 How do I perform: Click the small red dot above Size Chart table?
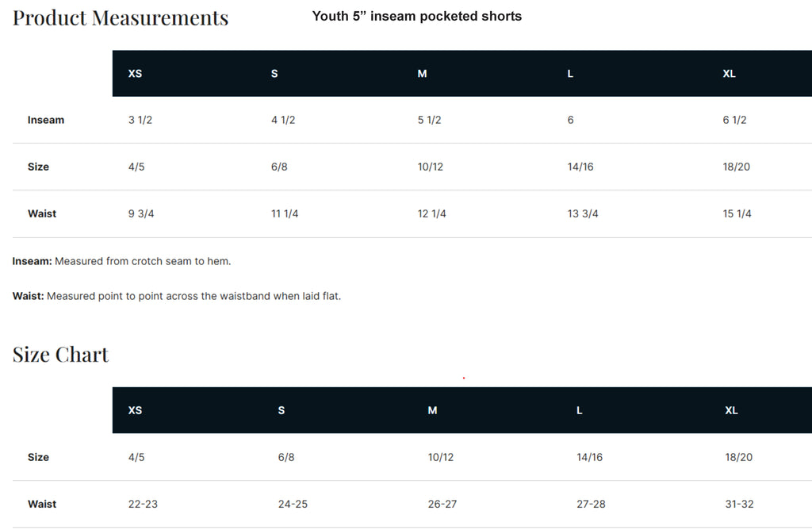[x=463, y=378]
